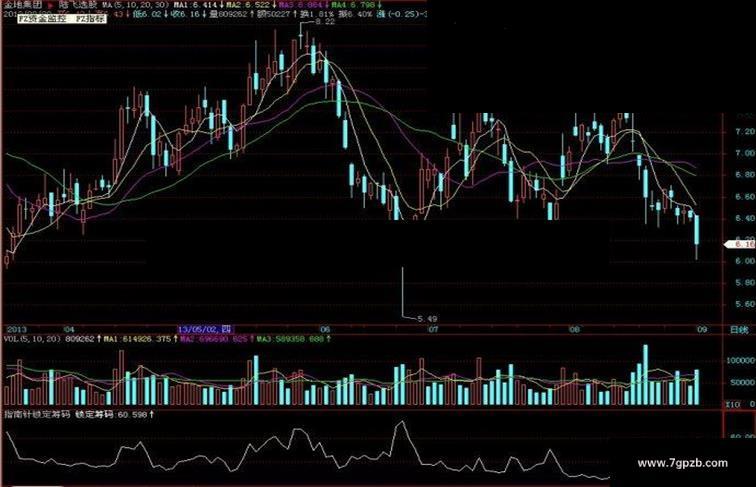This screenshot has height=487, width=756.
Task: Click the 7.20 price axis label
Action: point(745,131)
